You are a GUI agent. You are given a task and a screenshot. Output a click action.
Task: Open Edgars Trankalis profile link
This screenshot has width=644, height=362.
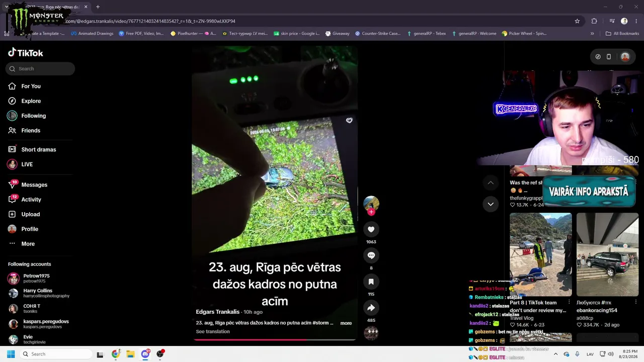pyautogui.click(x=218, y=312)
